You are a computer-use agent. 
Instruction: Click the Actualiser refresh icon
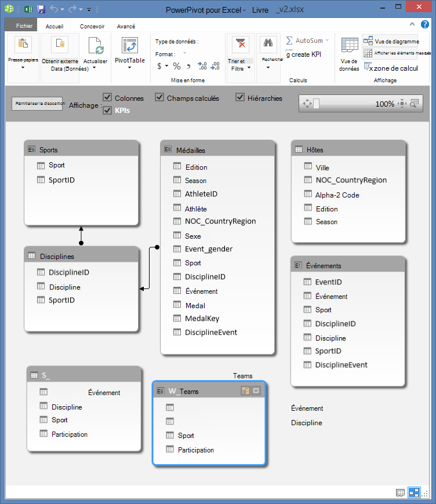click(96, 45)
